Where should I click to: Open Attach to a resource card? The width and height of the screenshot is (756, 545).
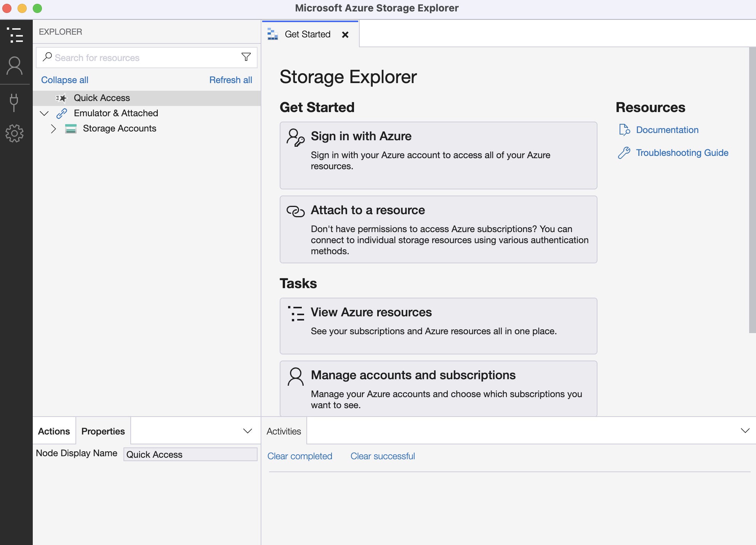click(438, 229)
